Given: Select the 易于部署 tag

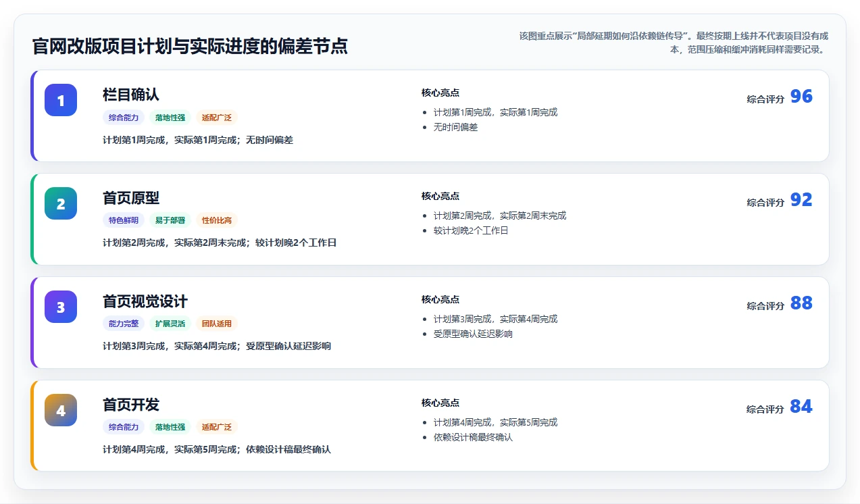Looking at the screenshot, I should [170, 221].
